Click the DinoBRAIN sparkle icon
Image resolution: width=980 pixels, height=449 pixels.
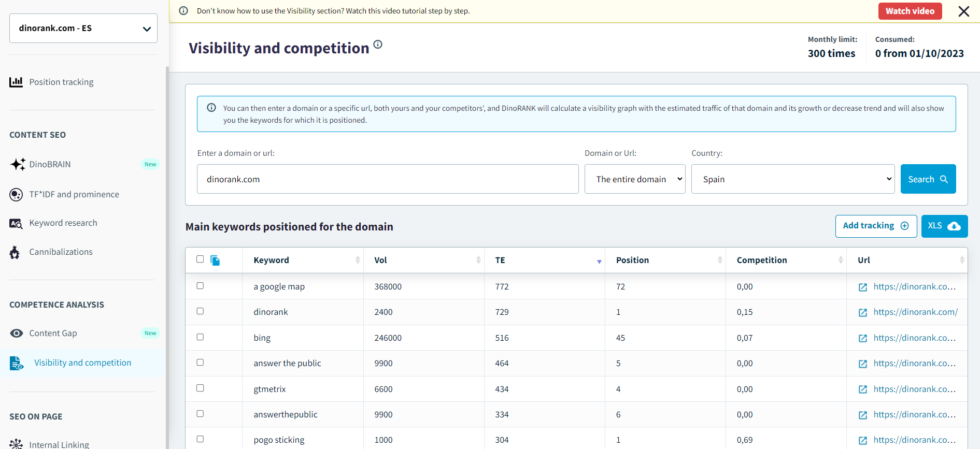(x=17, y=165)
